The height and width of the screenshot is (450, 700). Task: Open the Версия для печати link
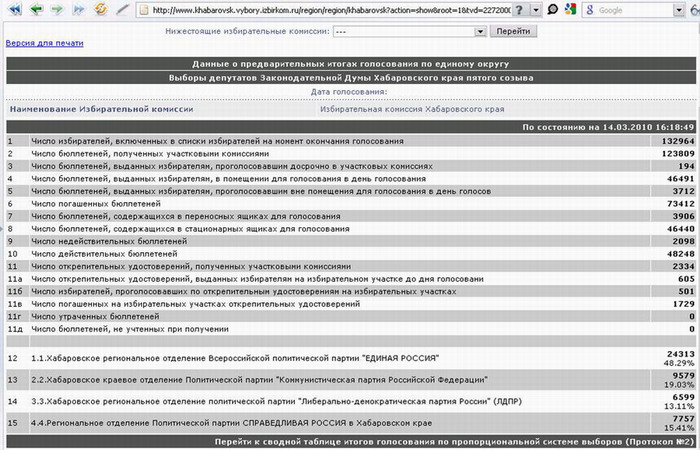pos(45,44)
